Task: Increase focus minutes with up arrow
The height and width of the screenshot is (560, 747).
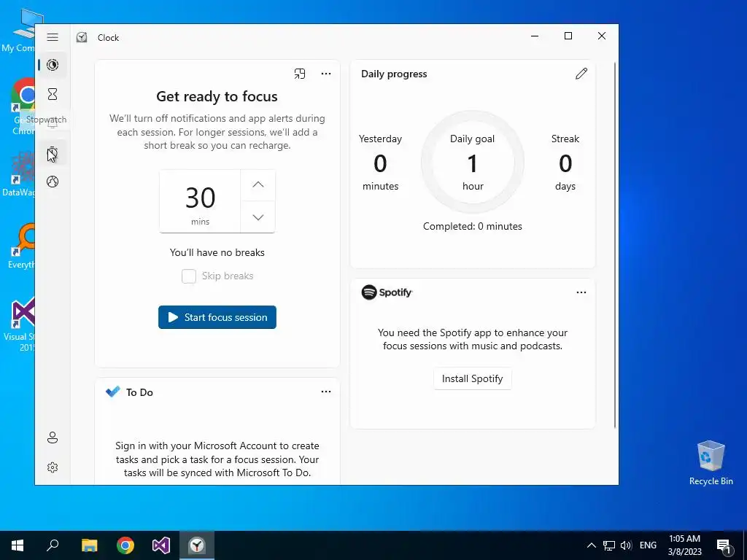Action: point(258,184)
